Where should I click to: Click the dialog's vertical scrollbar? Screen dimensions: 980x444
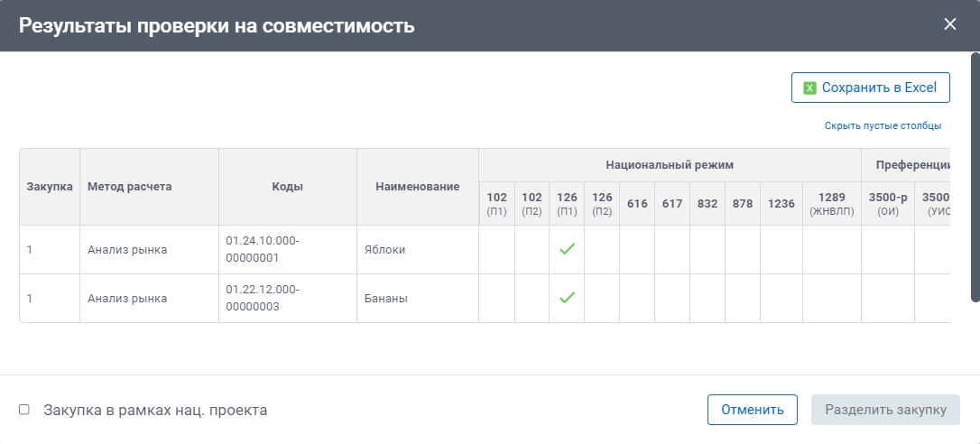tap(975, 180)
